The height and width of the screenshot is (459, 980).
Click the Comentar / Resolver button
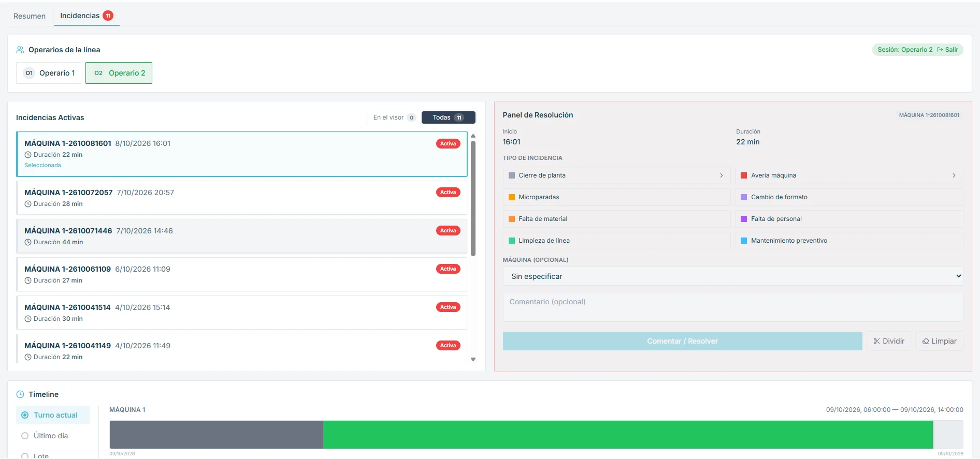pyautogui.click(x=682, y=341)
